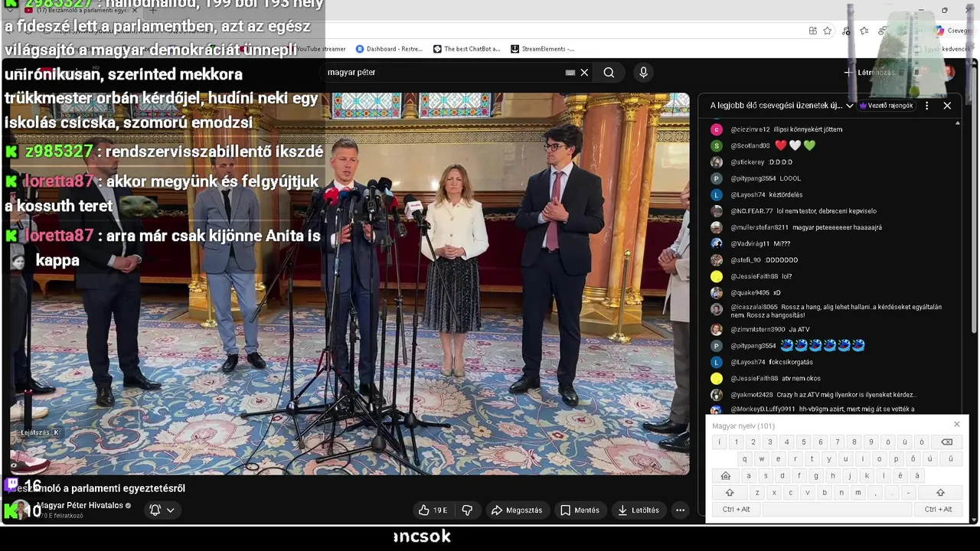Open the live chat three-dot options menu

pos(926,106)
